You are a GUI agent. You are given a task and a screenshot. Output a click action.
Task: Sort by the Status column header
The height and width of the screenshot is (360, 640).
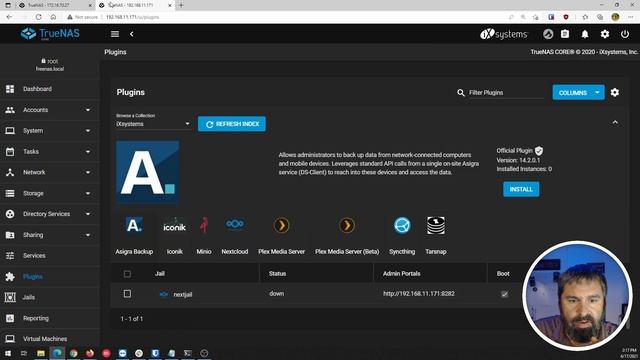pyautogui.click(x=277, y=273)
